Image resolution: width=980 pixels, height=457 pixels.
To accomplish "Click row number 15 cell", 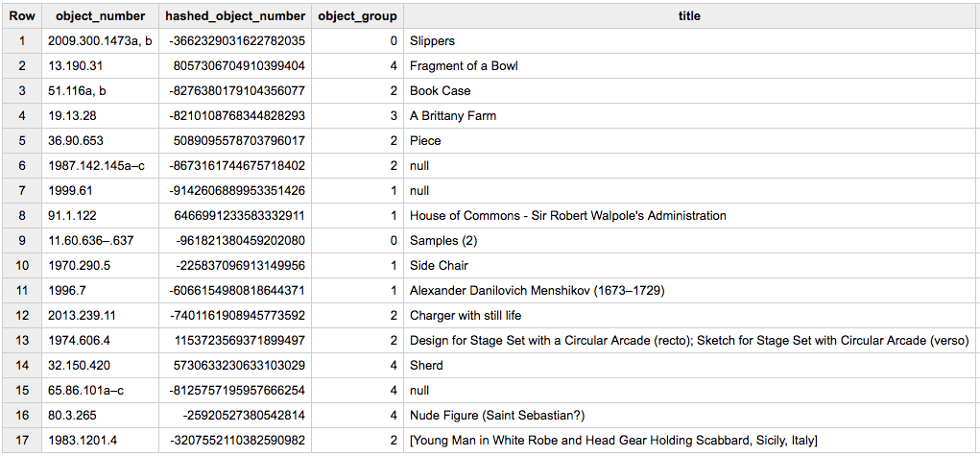I will 22,391.
